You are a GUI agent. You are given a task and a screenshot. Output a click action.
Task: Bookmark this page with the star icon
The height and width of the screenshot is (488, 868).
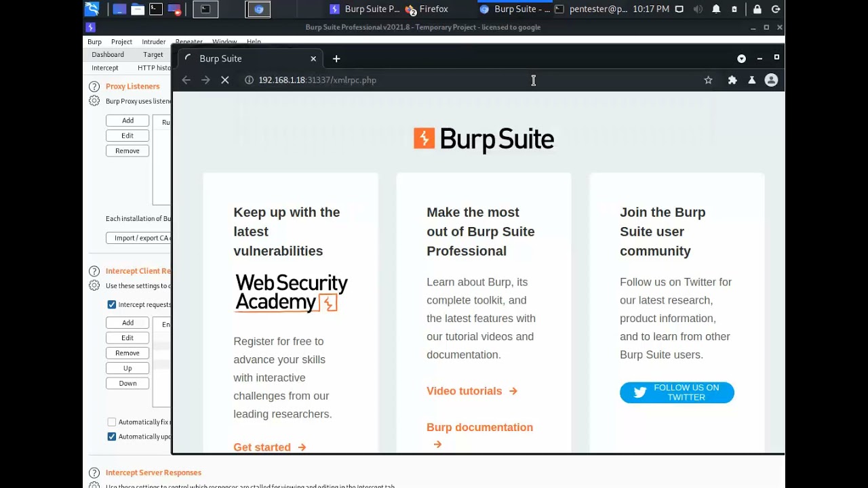[708, 80]
